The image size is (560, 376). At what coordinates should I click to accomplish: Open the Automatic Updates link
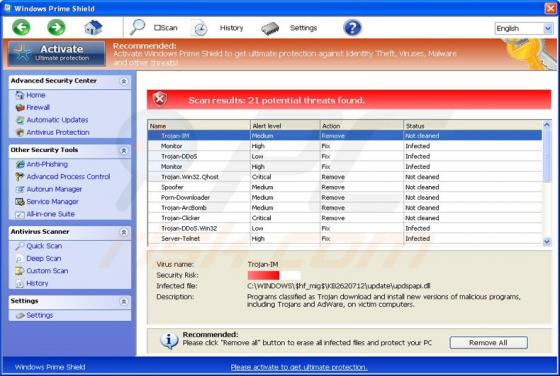click(x=57, y=120)
